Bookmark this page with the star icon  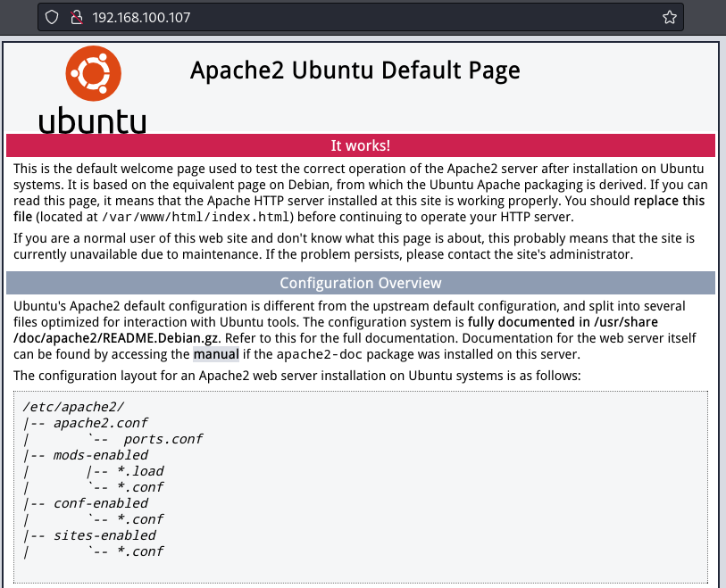click(669, 17)
